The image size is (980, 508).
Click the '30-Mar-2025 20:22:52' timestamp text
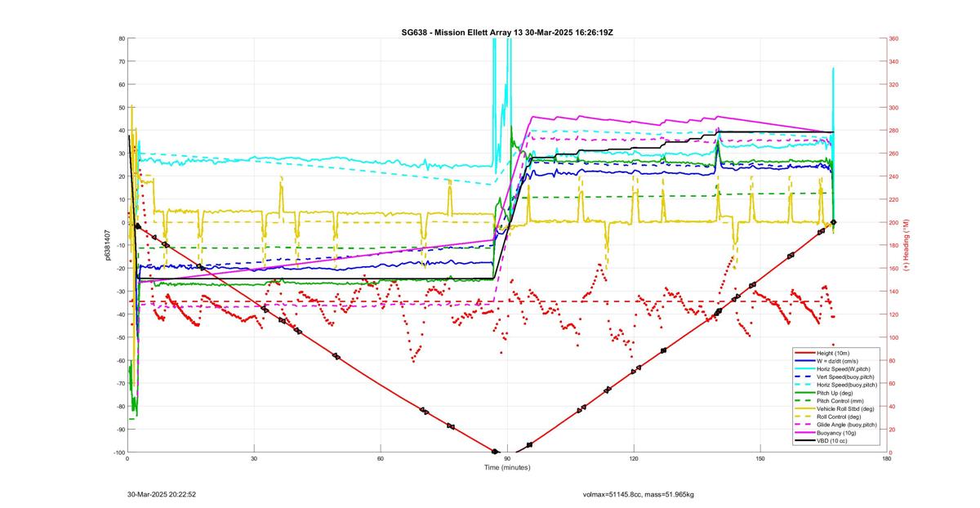click(x=161, y=494)
